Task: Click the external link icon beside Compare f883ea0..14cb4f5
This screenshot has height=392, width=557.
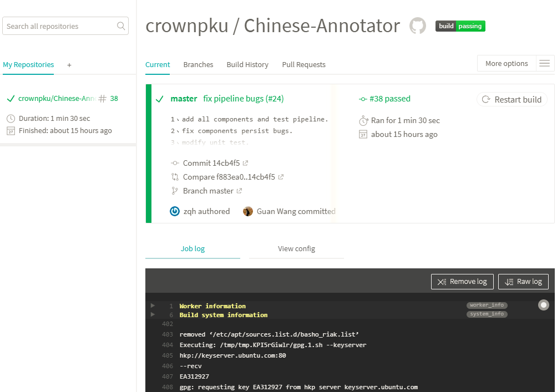Action: [281, 177]
